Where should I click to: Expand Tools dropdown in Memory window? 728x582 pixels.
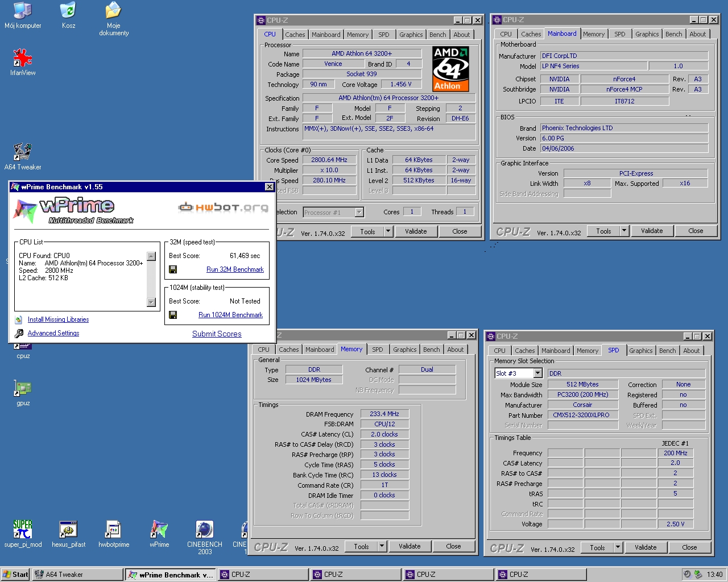(x=382, y=546)
